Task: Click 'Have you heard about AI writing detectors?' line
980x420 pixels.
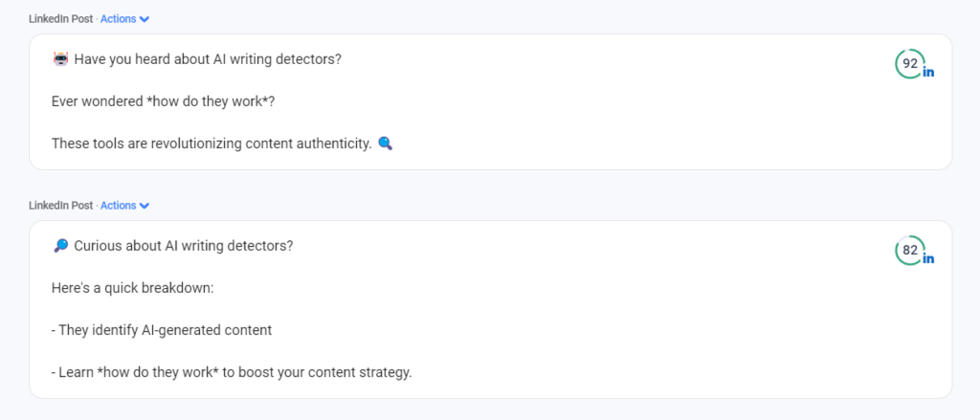Action: [208, 60]
